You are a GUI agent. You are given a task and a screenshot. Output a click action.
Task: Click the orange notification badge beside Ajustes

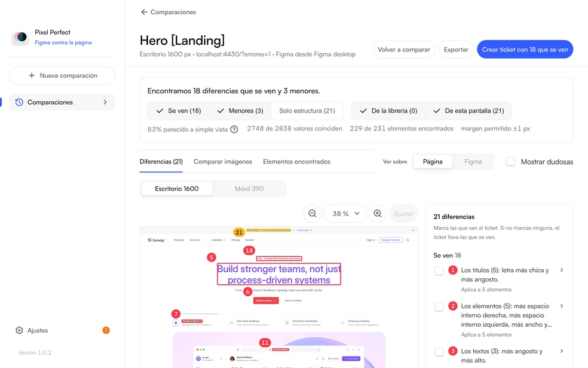(106, 330)
